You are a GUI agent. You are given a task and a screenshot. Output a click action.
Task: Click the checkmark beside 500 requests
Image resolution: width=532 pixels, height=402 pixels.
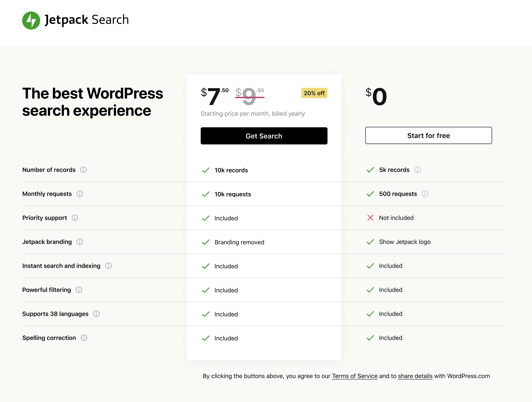point(370,194)
